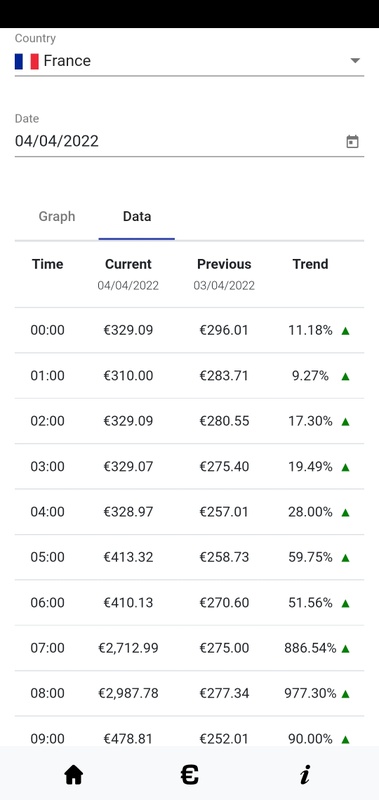Click the France flag icon
The height and width of the screenshot is (800, 379).
click(x=27, y=61)
